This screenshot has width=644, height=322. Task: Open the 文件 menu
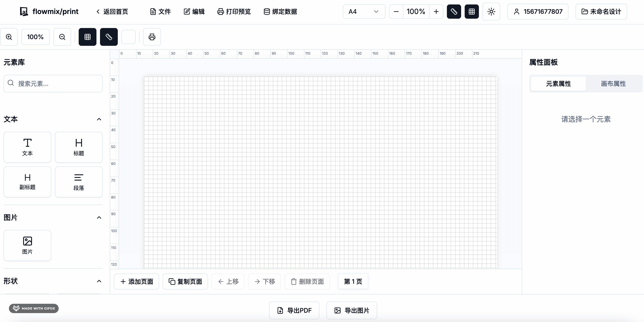[x=160, y=12]
